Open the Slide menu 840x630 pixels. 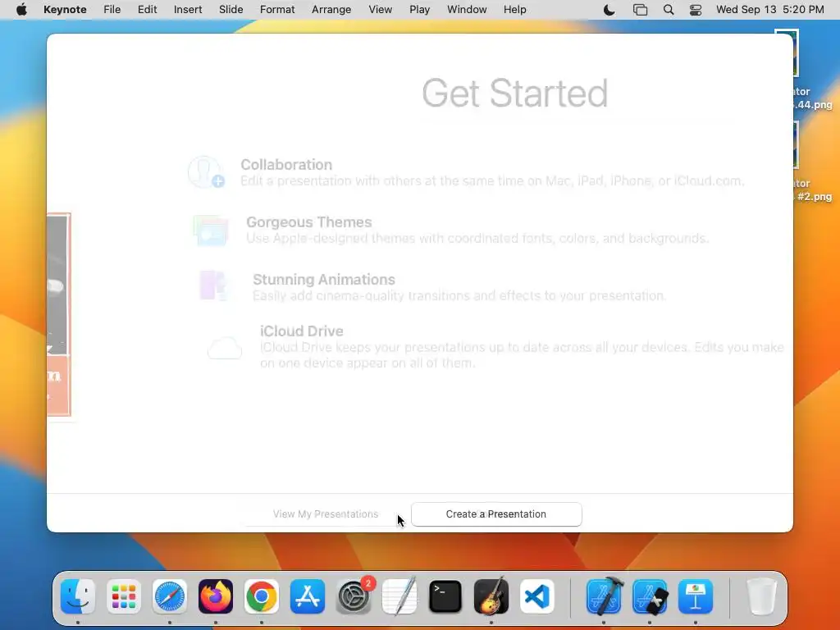point(231,10)
